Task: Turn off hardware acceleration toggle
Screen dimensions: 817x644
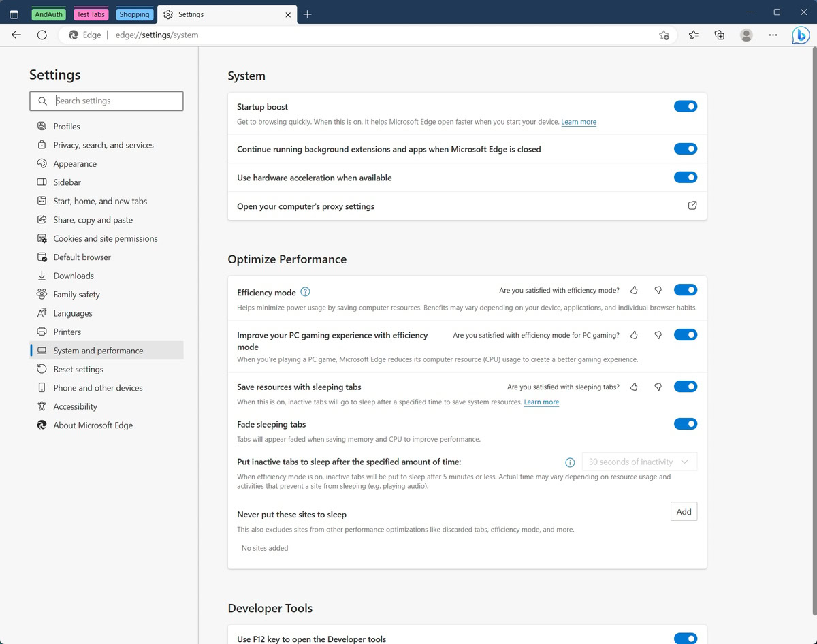Action: pos(685,178)
